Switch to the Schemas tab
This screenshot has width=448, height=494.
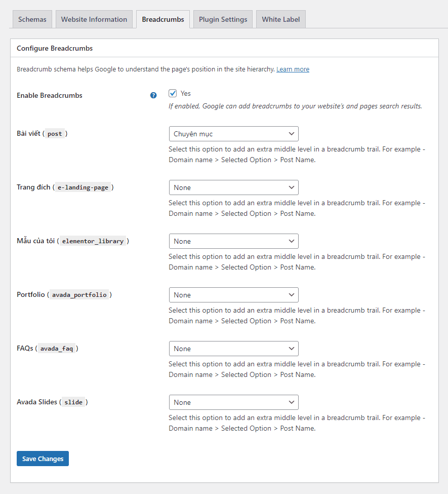click(32, 19)
